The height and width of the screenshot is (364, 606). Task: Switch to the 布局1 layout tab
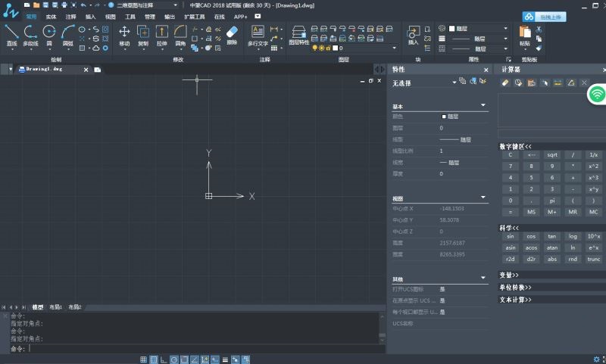click(x=56, y=307)
